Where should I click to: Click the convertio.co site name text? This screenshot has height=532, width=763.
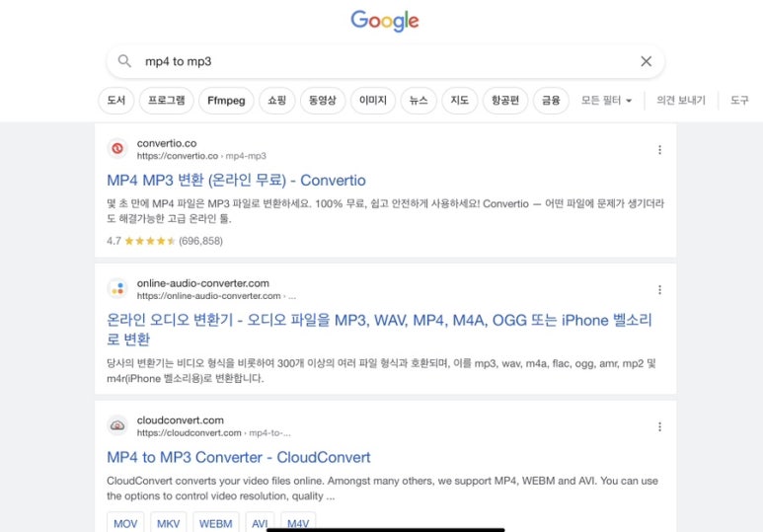click(167, 143)
